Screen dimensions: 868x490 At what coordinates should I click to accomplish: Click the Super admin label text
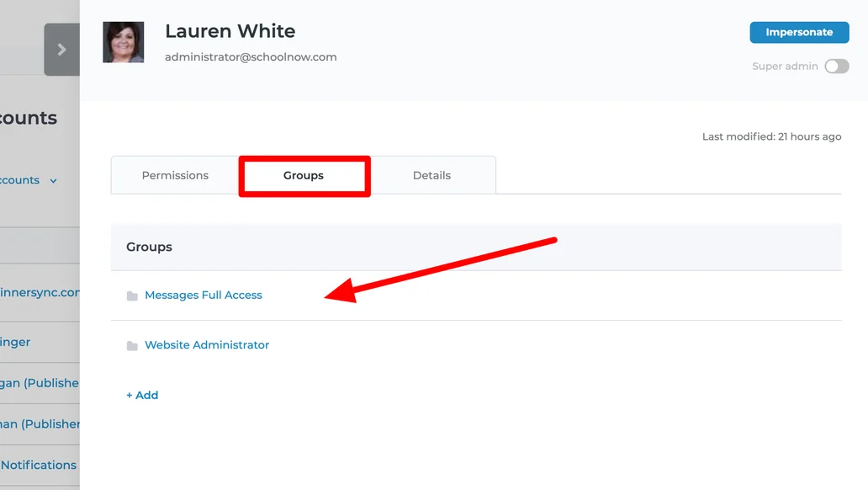(785, 67)
